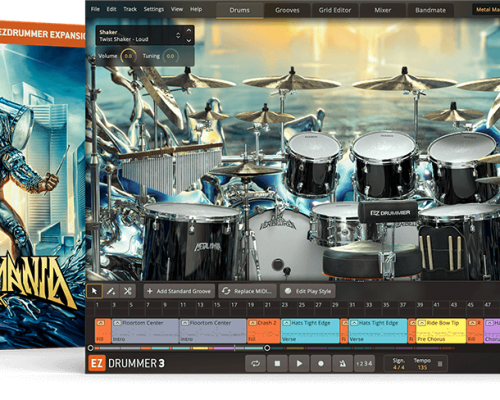The image size is (500, 400).
Task: Click the Edit Play Style round icon
Action: 288,291
